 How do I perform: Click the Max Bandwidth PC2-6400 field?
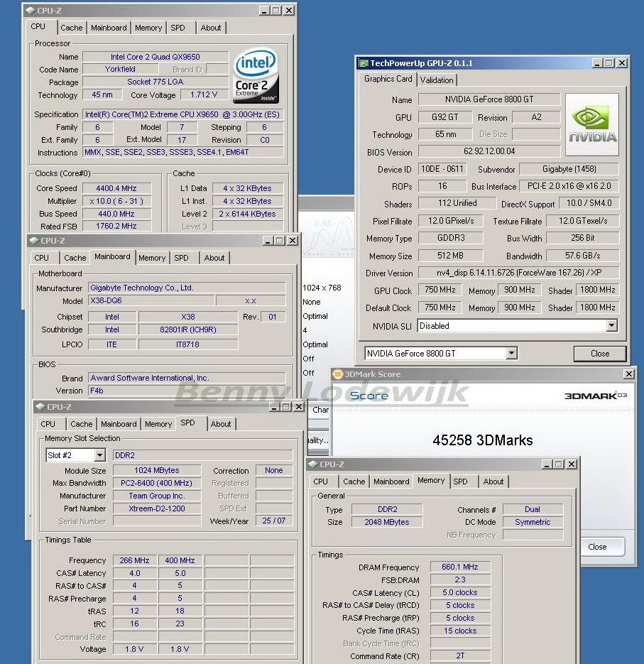(157, 483)
